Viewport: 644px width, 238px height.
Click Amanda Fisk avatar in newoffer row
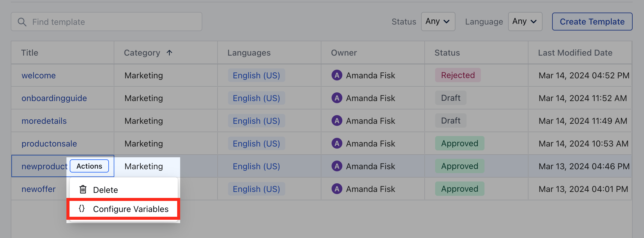(x=337, y=189)
